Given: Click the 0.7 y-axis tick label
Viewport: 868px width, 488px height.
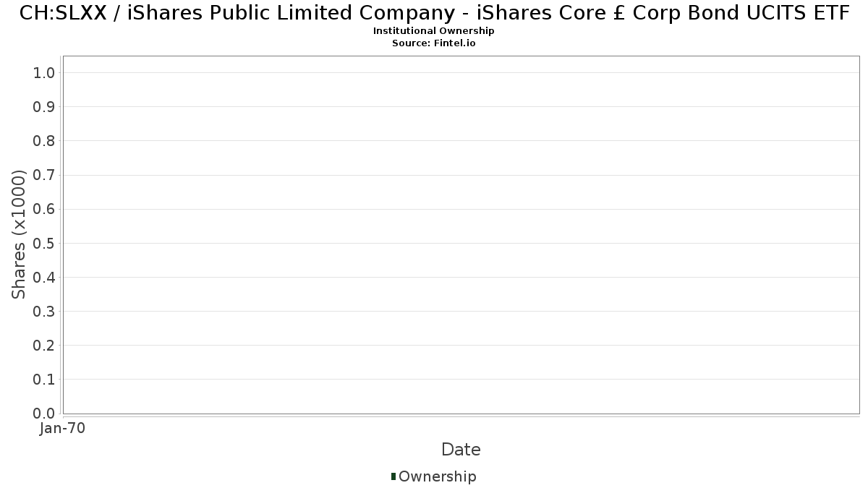Looking at the screenshot, I should [44, 175].
